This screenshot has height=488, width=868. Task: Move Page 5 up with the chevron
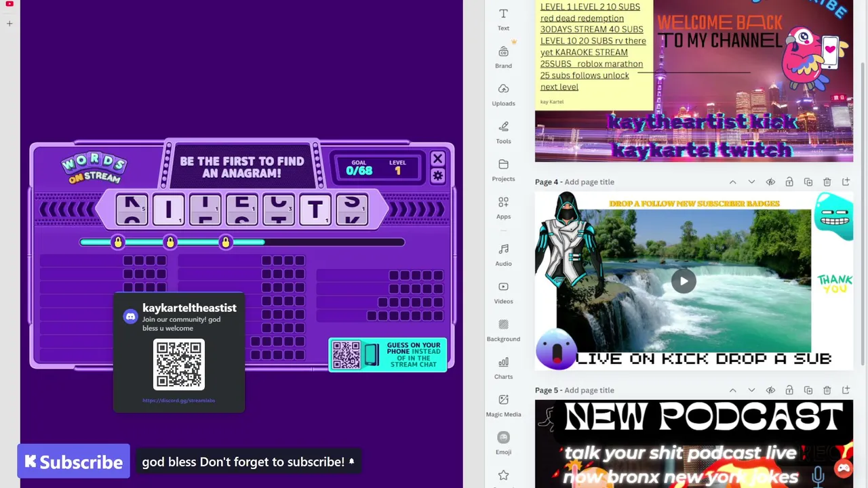[732, 390]
